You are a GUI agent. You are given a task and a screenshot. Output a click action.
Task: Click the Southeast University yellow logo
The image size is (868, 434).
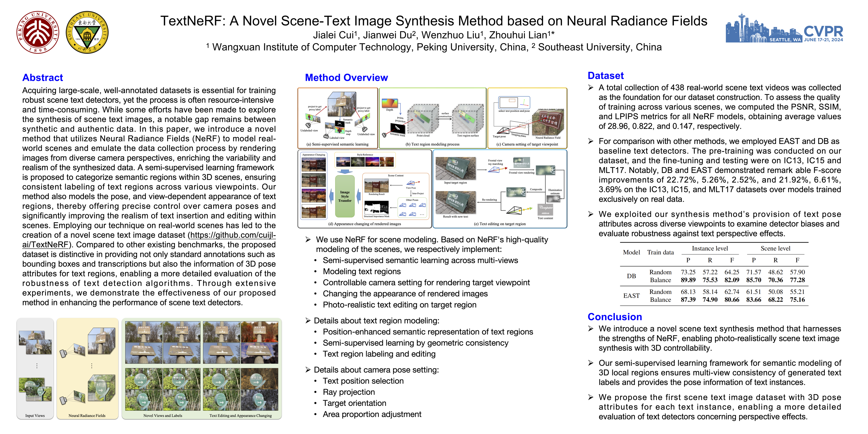click(87, 32)
